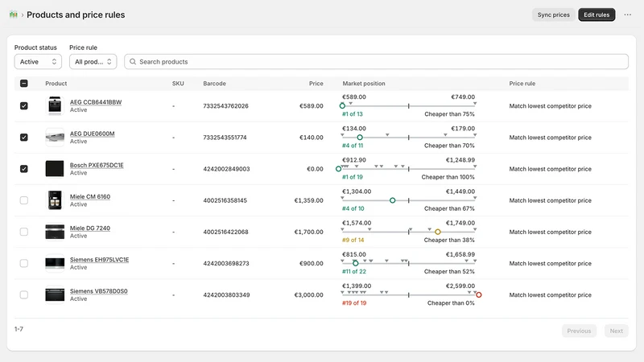The image size is (644, 362).
Task: Click 'Cheaper than 100%' text
Action: tap(448, 177)
